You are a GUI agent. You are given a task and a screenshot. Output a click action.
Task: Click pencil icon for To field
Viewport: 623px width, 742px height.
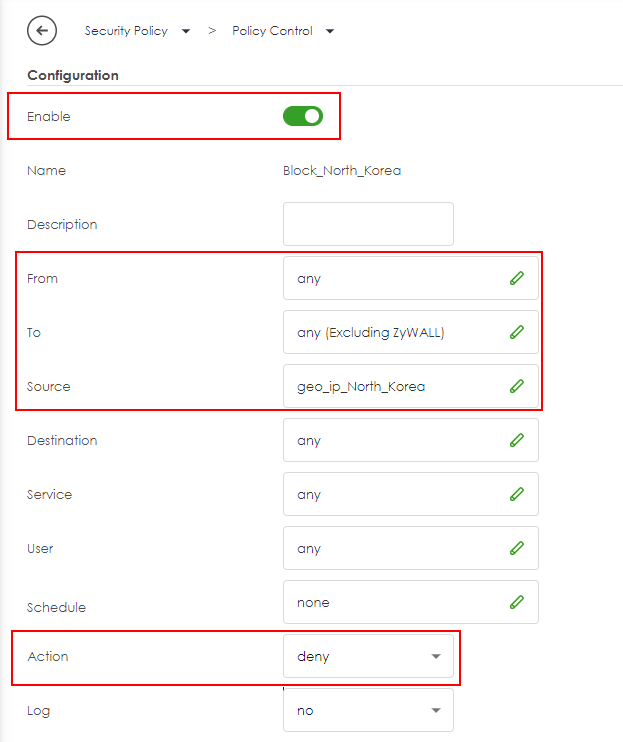coord(516,333)
